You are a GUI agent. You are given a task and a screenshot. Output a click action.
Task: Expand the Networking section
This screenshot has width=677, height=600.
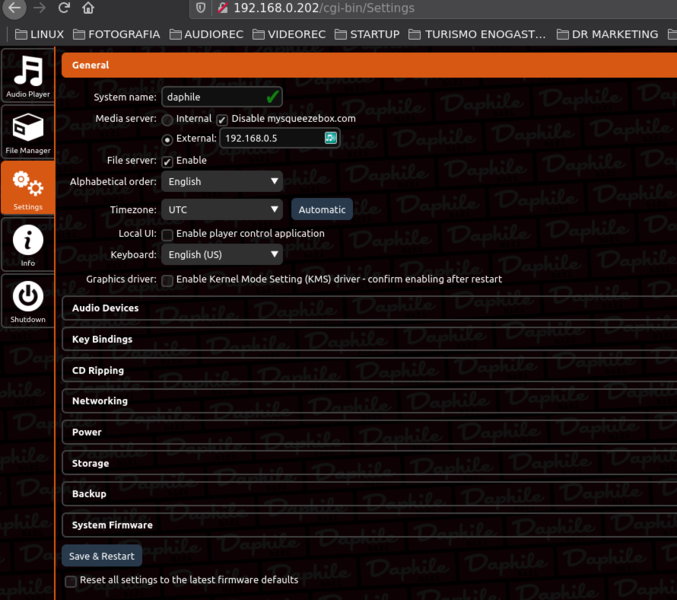(100, 401)
